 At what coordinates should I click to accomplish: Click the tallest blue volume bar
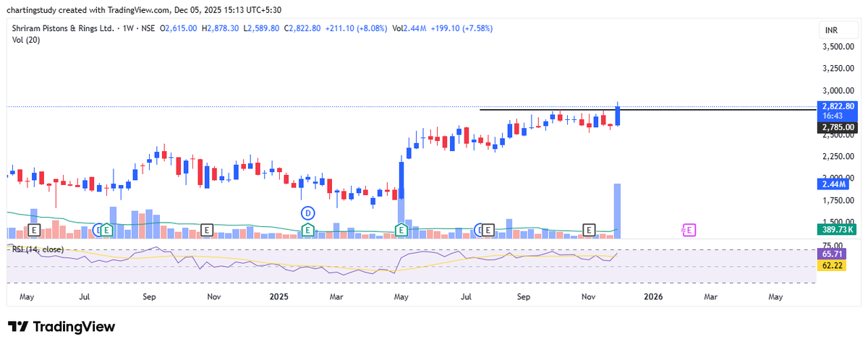pos(618,211)
